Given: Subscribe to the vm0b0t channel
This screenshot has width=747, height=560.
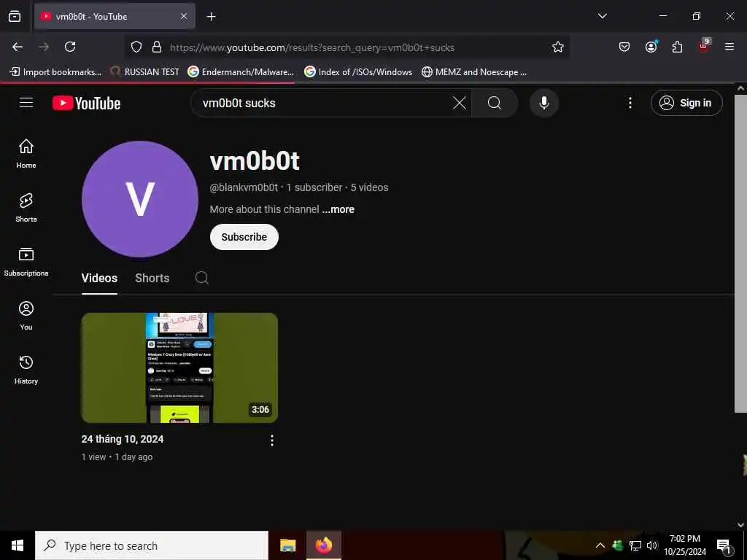Looking at the screenshot, I should tap(244, 237).
